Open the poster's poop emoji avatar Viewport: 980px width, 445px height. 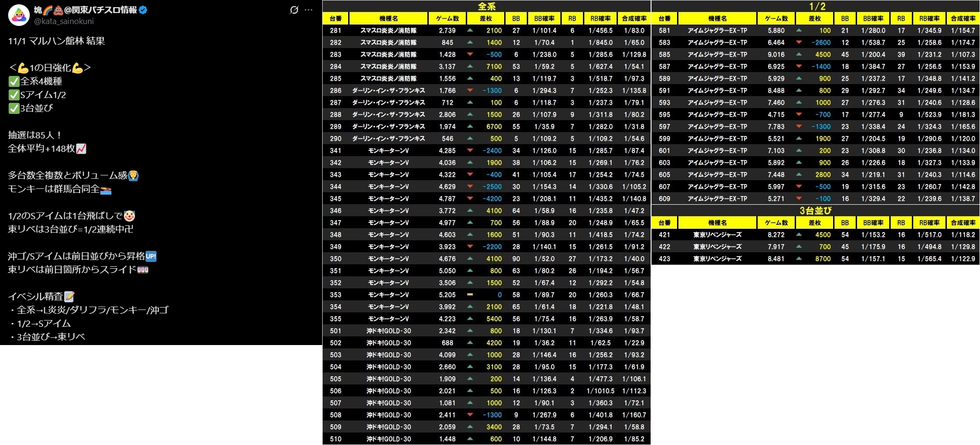point(19,15)
